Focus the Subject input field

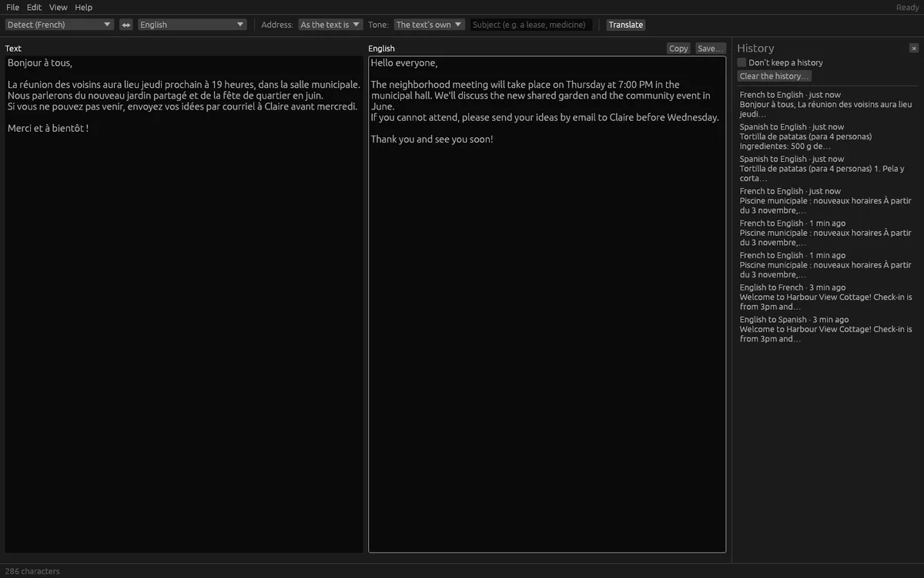click(x=532, y=25)
